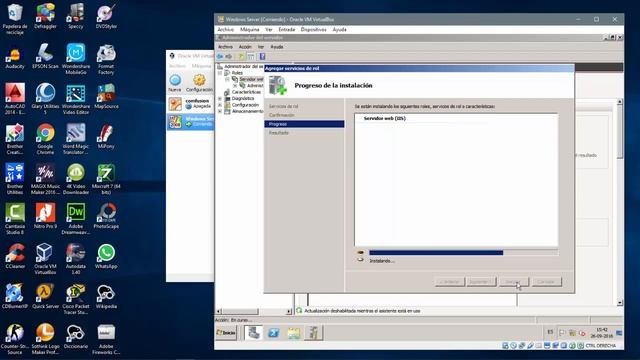Open the VirtualBox Archivo menu
640x360 pixels.
[x=226, y=29]
